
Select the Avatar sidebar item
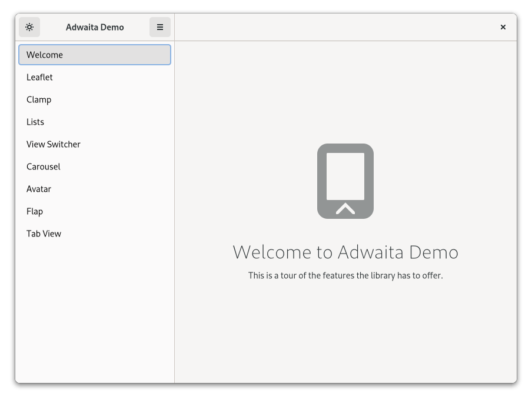(x=95, y=189)
